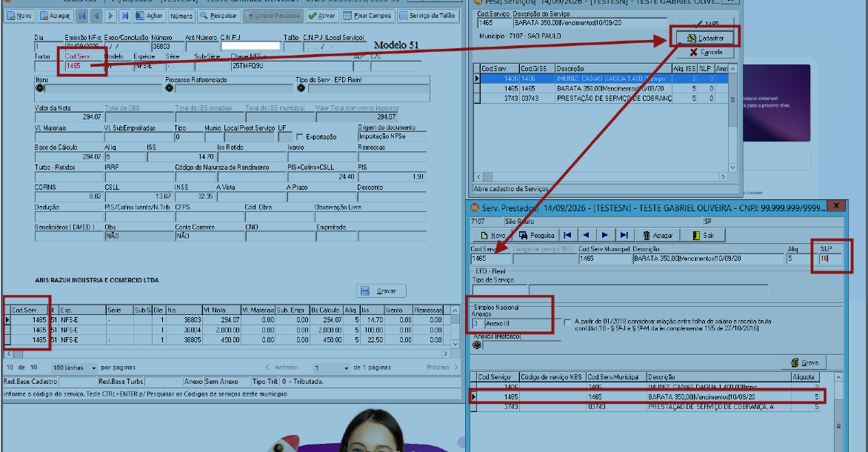Go to last record in Serv. Prestados

[624, 236]
